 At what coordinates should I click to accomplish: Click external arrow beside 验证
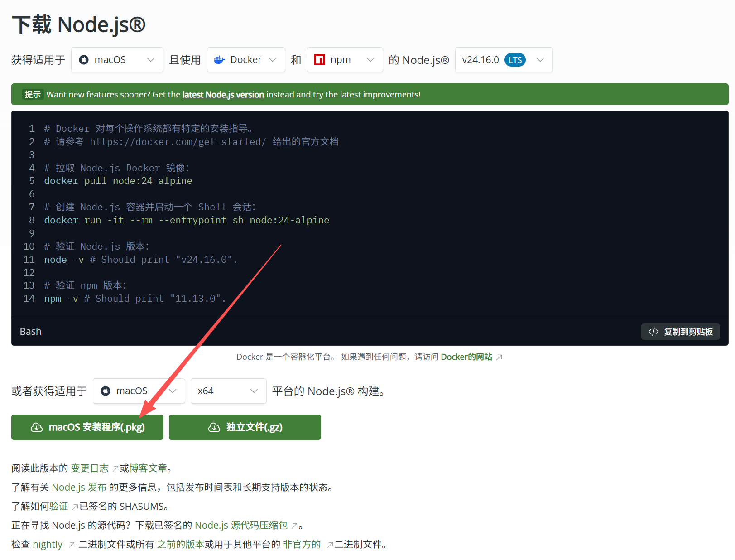point(75,507)
